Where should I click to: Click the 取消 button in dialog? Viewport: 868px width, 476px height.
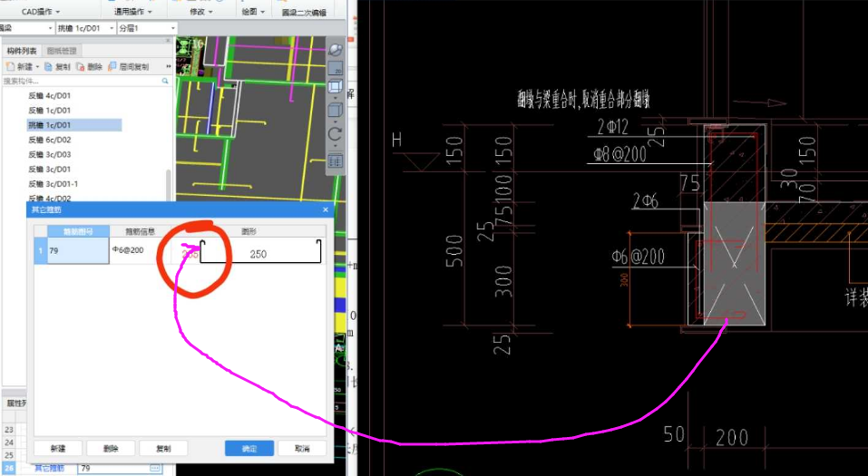(302, 448)
